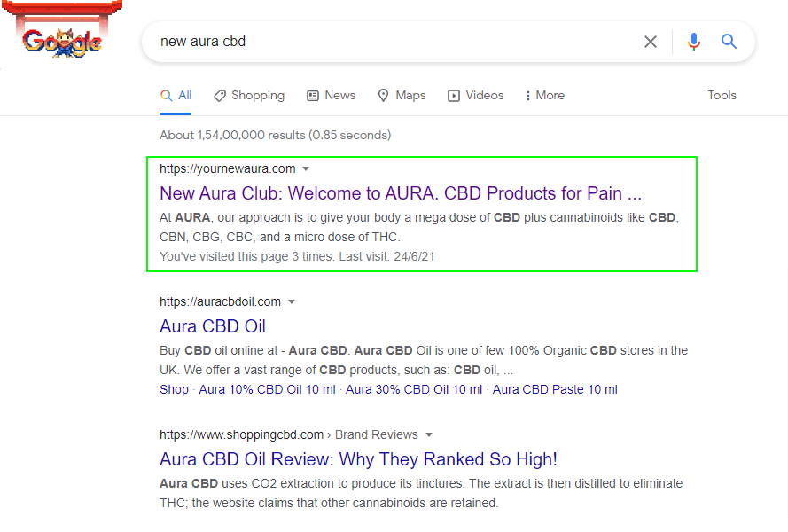Start voice search with the microphone icon
The image size is (788, 532).
693,42
